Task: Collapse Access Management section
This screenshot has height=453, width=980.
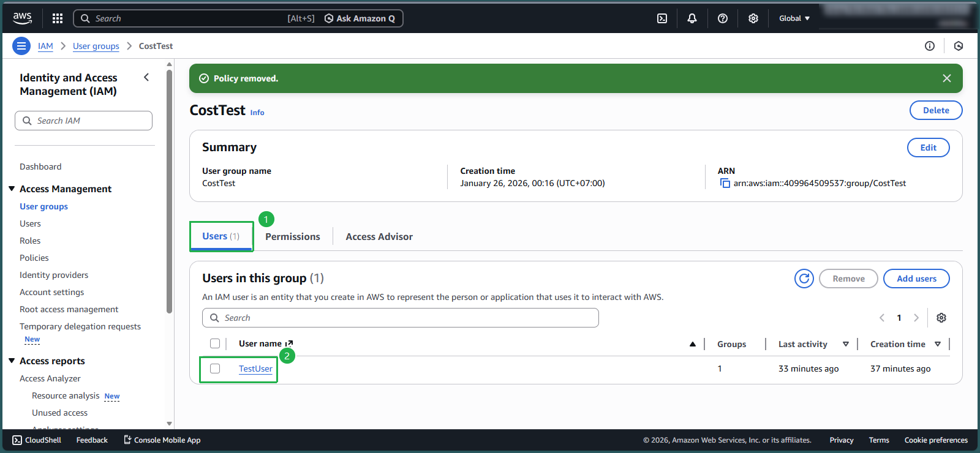Action: coord(12,189)
